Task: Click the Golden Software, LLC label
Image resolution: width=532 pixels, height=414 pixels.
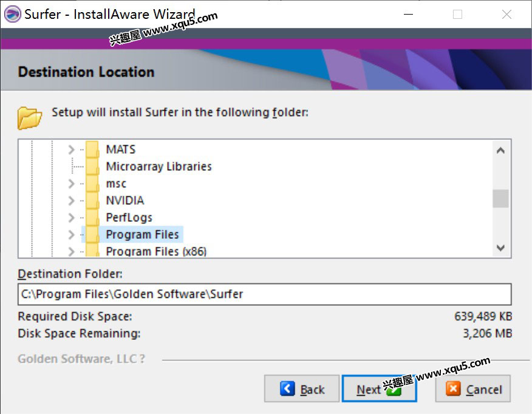Action: (81, 359)
